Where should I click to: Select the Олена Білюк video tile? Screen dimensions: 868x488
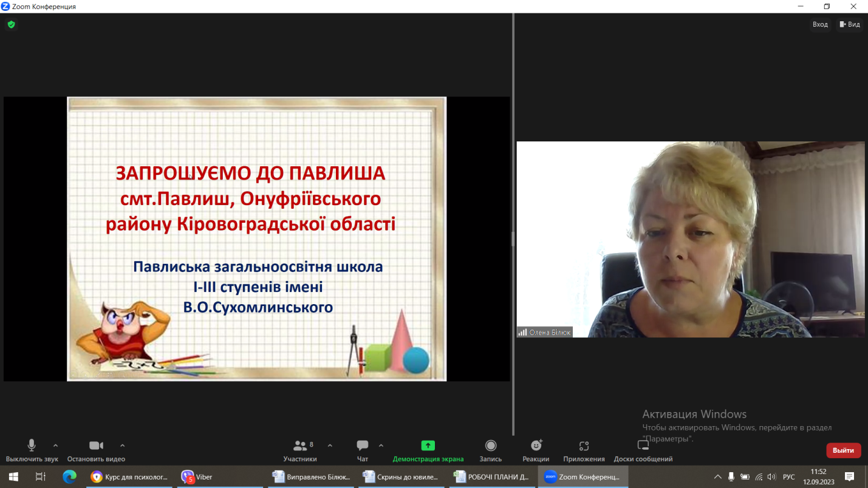[690, 239]
